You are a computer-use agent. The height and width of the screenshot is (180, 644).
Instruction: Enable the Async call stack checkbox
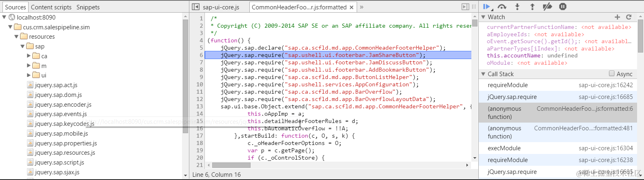tap(611, 74)
